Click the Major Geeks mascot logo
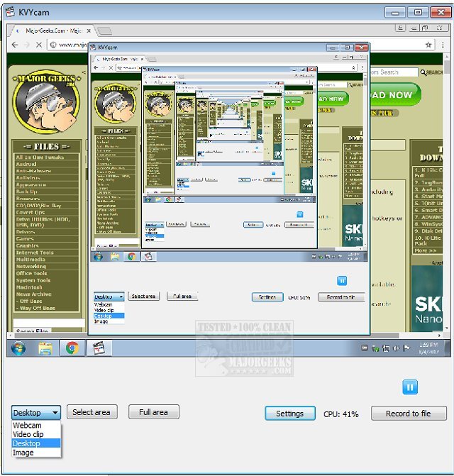The image size is (454, 476). [x=46, y=102]
